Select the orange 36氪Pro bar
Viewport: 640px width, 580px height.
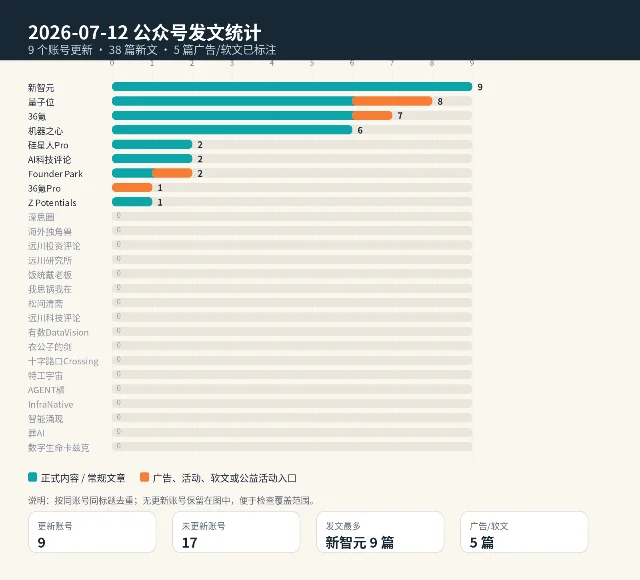132,187
